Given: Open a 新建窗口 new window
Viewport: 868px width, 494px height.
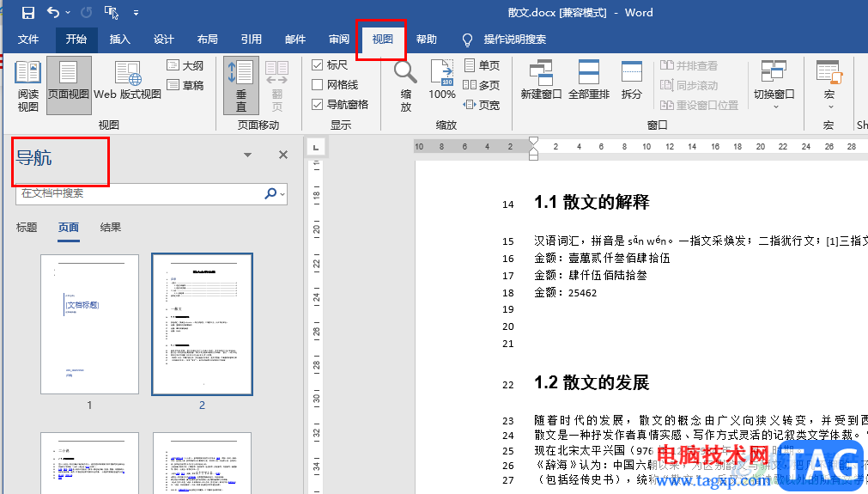Looking at the screenshot, I should click(x=541, y=81).
